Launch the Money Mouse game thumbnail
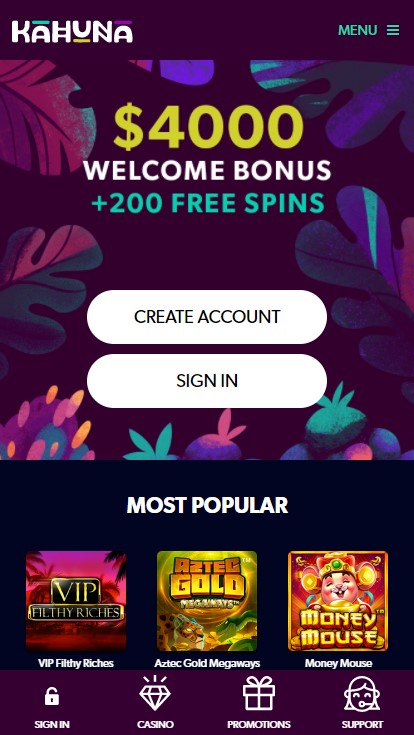The image size is (414, 735). click(338, 601)
